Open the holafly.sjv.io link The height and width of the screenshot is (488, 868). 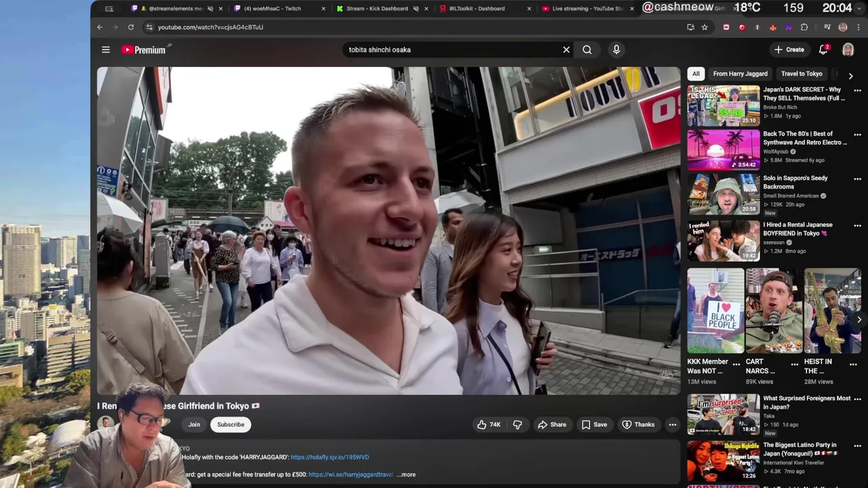click(330, 457)
